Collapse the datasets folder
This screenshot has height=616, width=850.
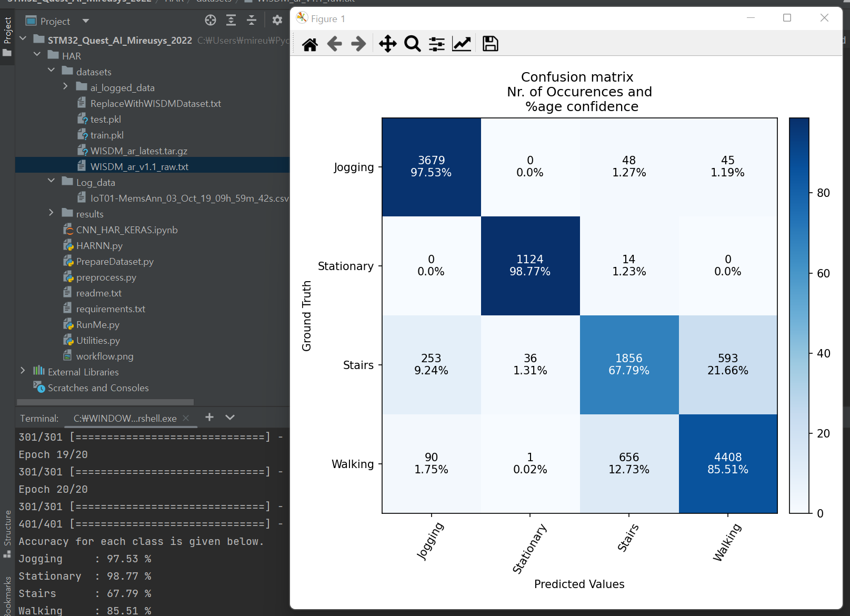pyautogui.click(x=51, y=71)
